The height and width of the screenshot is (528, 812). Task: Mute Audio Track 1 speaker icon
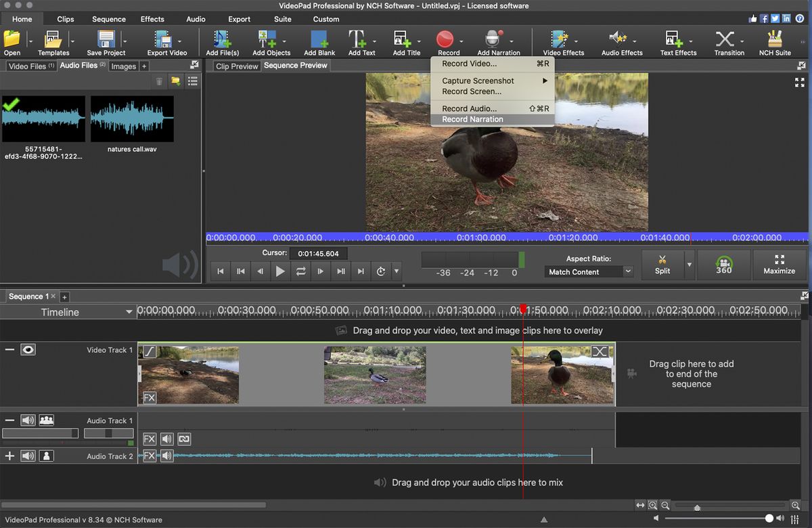(27, 420)
